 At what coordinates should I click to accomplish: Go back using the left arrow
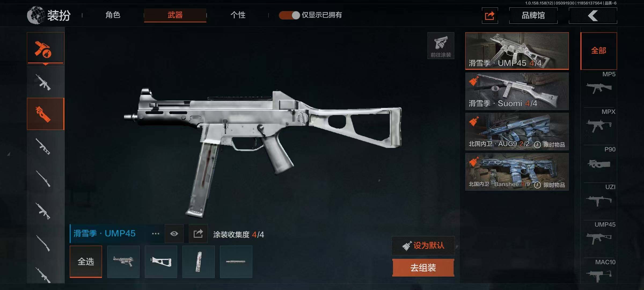[593, 16]
